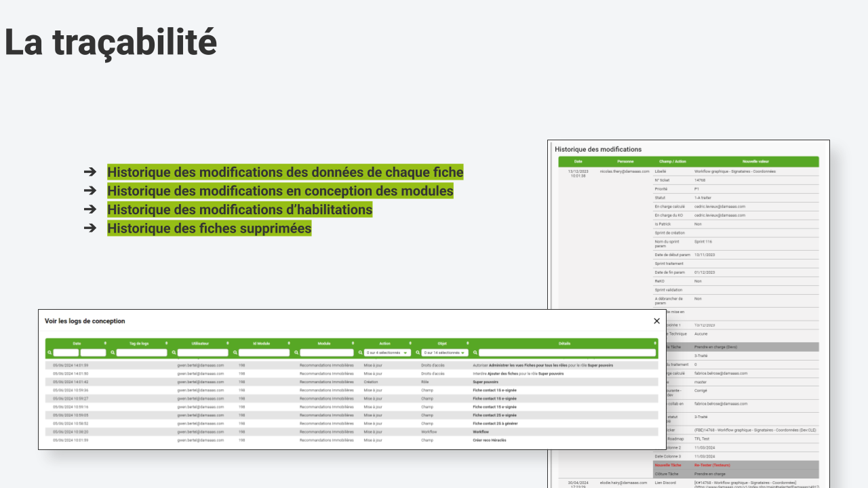Click the first Date filter box in logs
The height and width of the screenshot is (488, 868).
[66, 352]
